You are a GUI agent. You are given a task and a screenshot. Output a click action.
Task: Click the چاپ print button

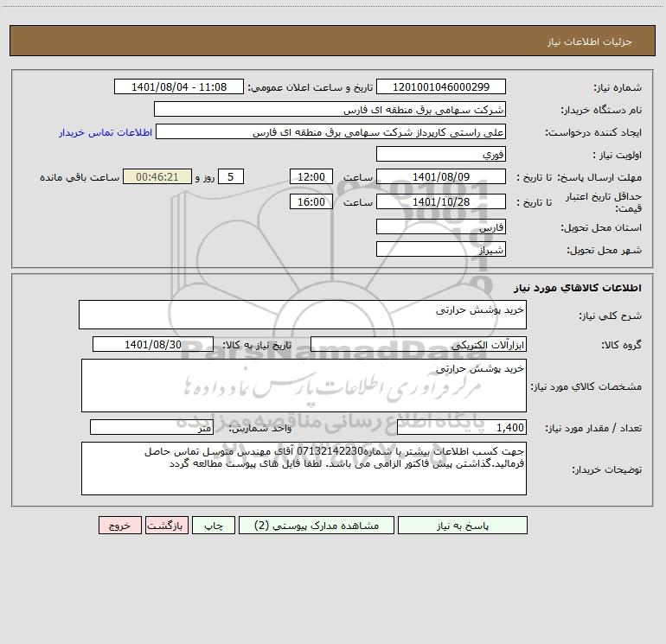tap(214, 526)
